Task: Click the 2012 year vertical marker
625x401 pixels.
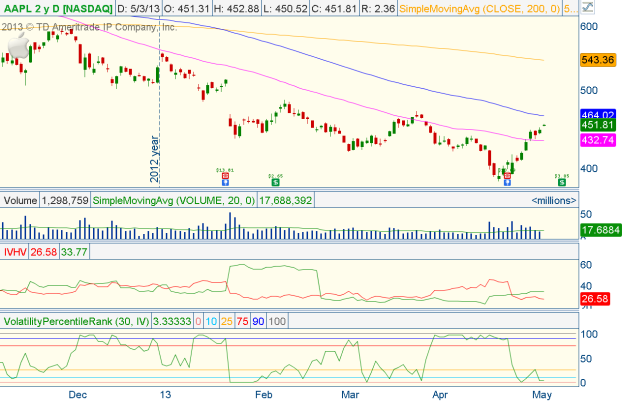Action: point(158,150)
